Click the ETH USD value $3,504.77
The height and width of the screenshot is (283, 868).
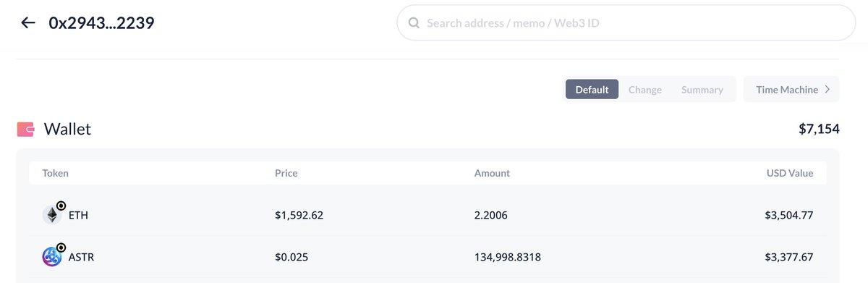[x=789, y=215]
